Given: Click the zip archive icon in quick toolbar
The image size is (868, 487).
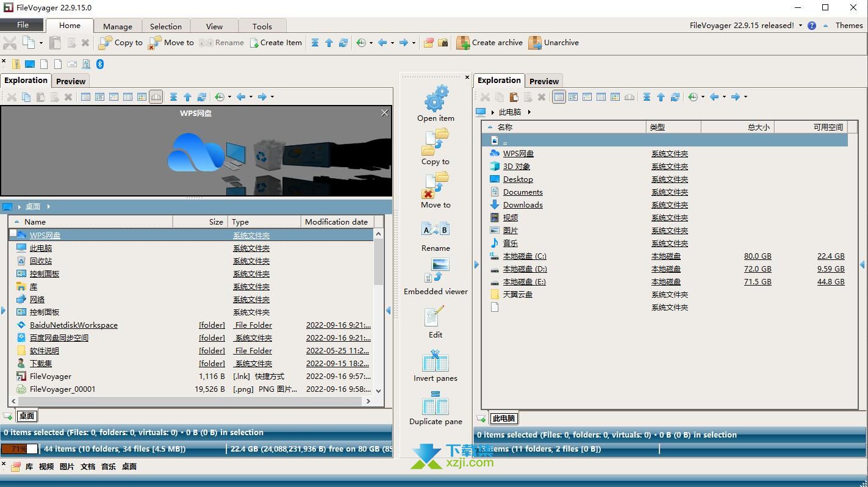Looking at the screenshot, I should pos(16,64).
